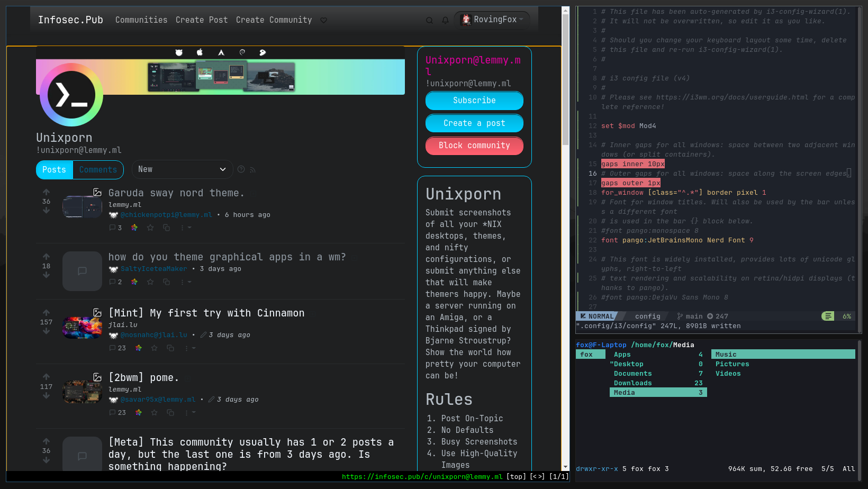Save 'Garuda sway nord theme' with star icon
868x489 pixels.
tap(150, 228)
